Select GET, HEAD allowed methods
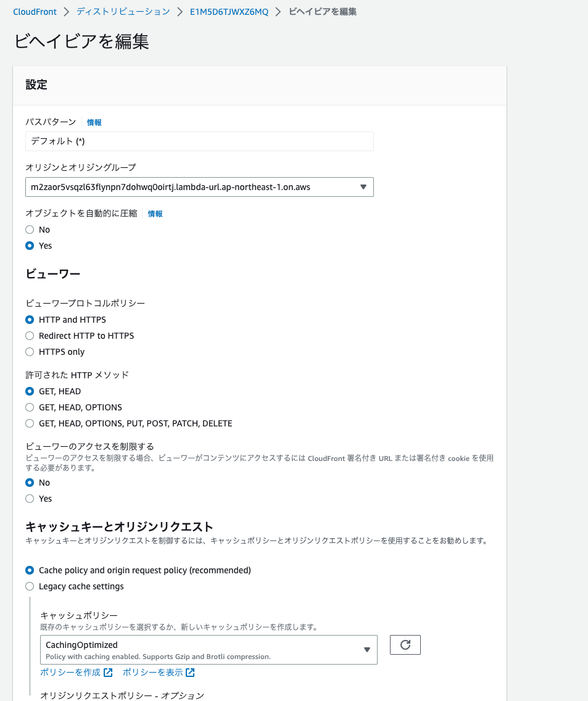Screen dimensions: 588x701 (30, 391)
